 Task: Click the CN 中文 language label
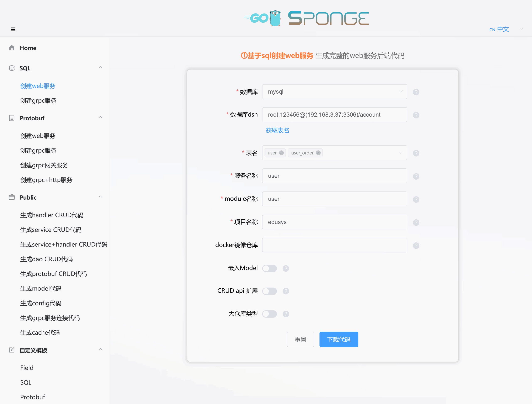coord(499,29)
